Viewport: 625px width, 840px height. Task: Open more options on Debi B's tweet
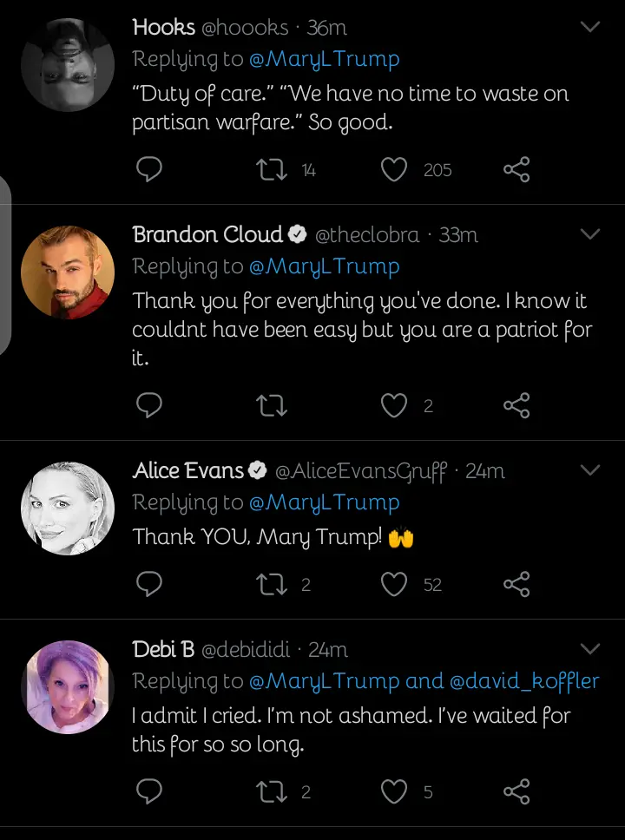pyautogui.click(x=590, y=649)
